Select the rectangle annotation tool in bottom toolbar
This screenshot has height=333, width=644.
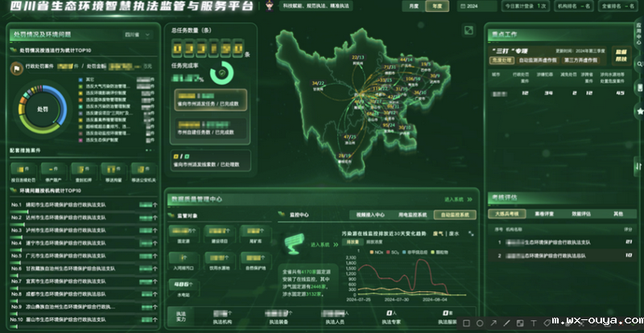click(x=465, y=323)
